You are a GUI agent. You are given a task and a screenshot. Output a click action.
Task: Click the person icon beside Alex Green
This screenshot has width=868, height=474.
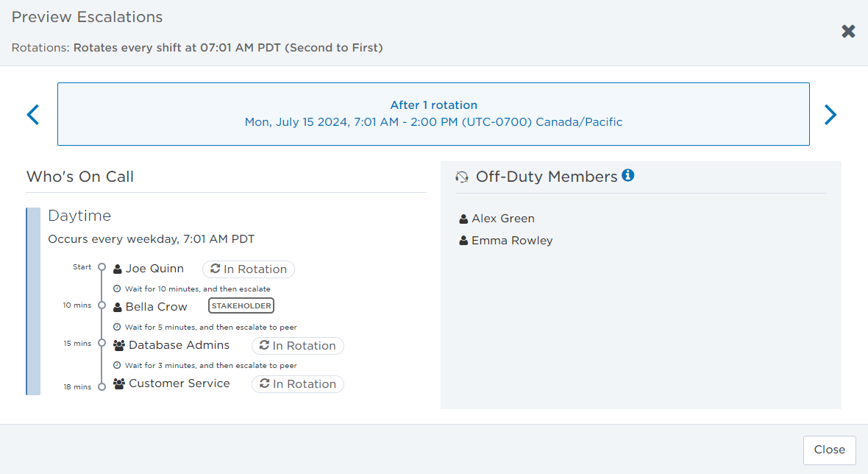coord(464,219)
